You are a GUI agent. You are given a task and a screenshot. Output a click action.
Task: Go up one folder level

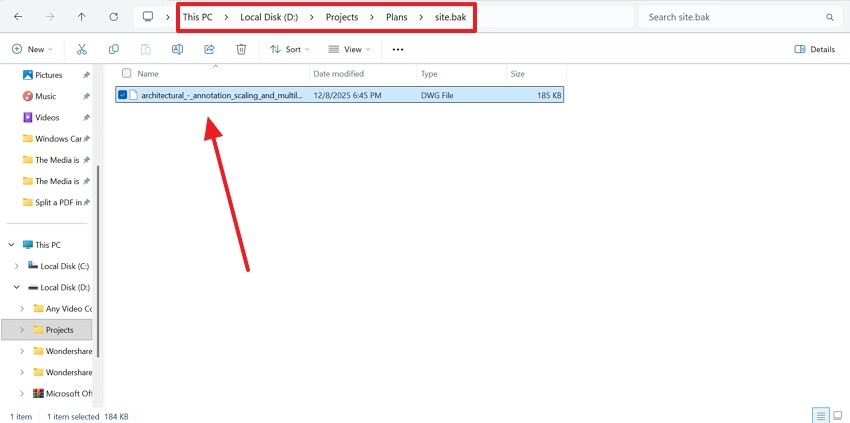pos(81,17)
